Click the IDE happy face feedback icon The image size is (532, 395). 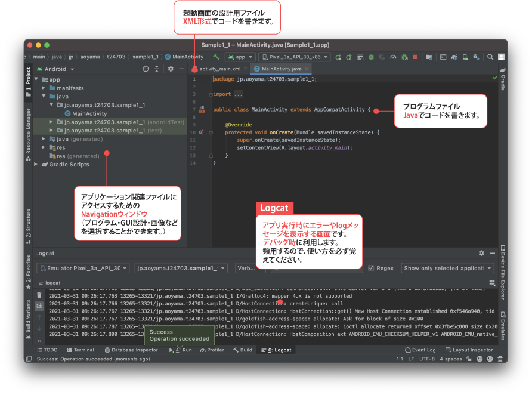pos(480,359)
